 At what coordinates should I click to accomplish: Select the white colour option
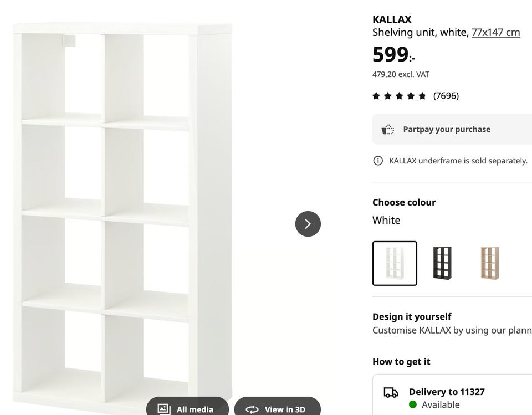point(395,263)
